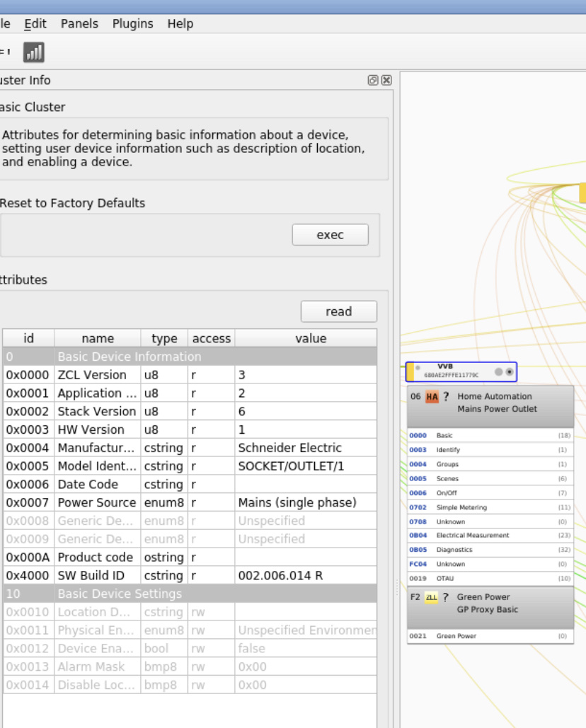
Task: Open the Plugins menu
Action: click(133, 23)
